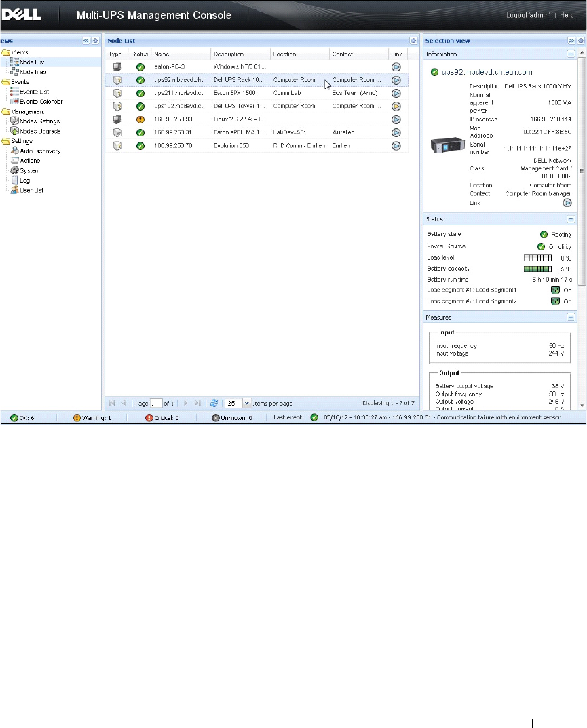
Task: Click Selection view scrollbar down arrow
Action: tap(582, 406)
